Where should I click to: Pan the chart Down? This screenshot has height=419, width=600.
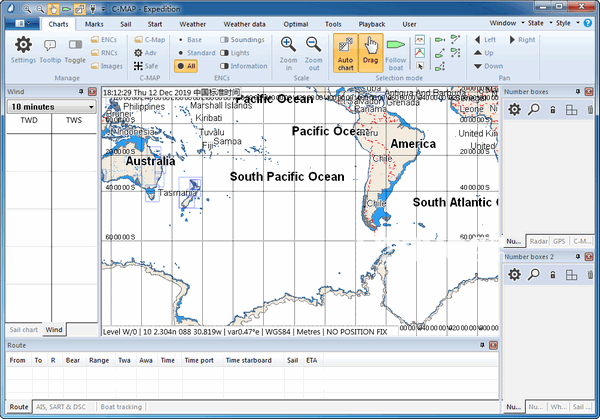click(488, 66)
